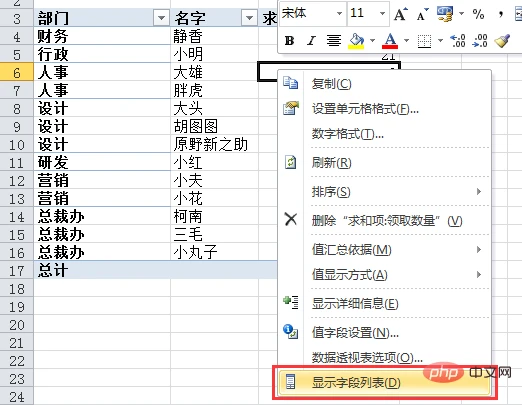Screen dimensions: 522x405
Task: Open 部门 column filter dropdown
Action: tap(161, 18)
